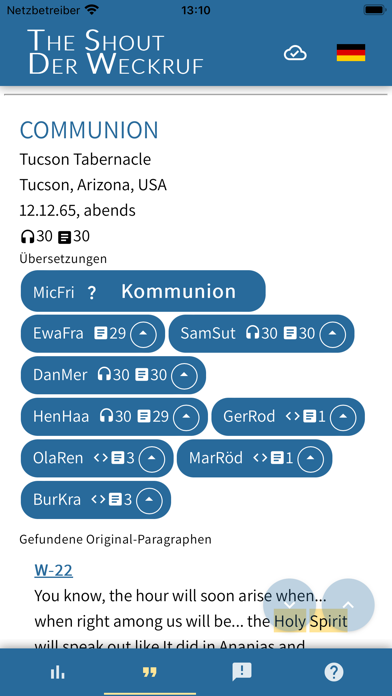Expand DanMer translation chevron
Viewport: 392px width, 696px height.
click(185, 376)
